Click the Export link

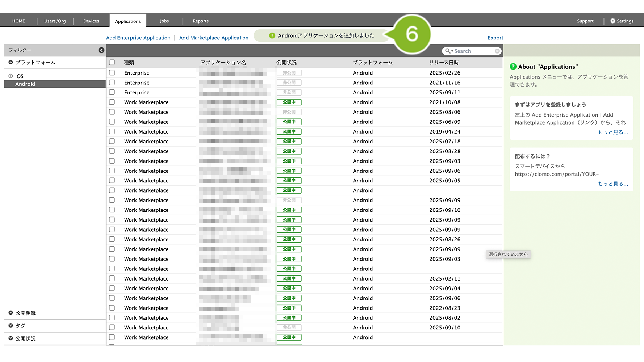click(495, 38)
